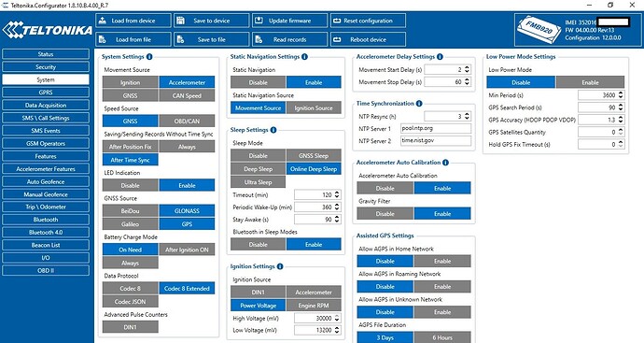644x343 pixels.
Task: Increase the Movement Start Delay value with stepper
Action: tap(467, 67)
